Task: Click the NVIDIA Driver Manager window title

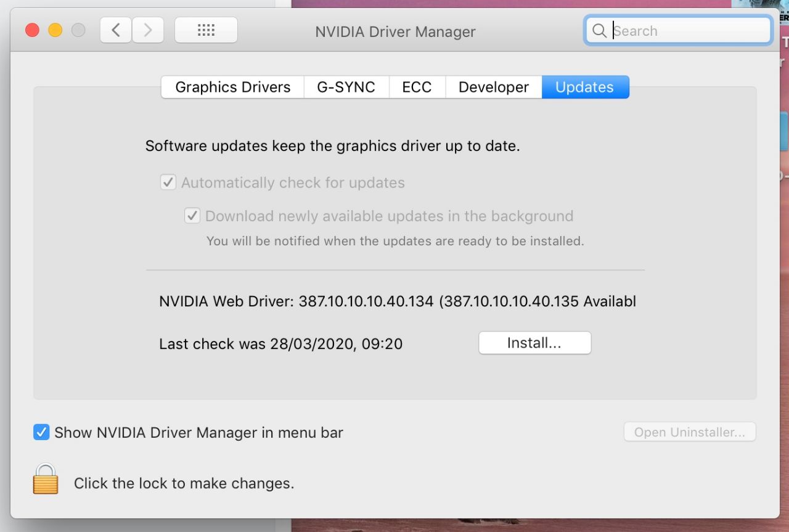Action: coord(395,31)
